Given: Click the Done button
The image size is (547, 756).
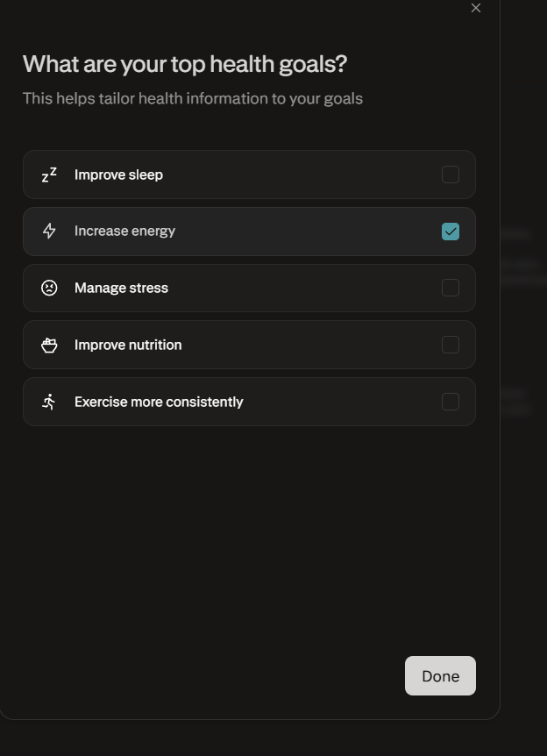Looking at the screenshot, I should click(x=440, y=675).
